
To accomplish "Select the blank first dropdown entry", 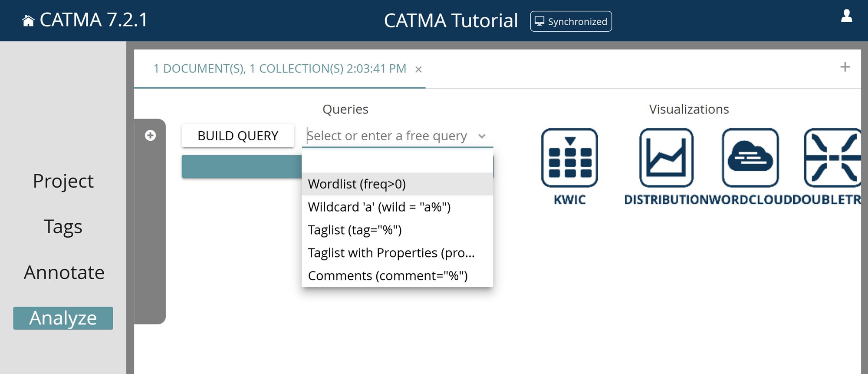I will 397,162.
